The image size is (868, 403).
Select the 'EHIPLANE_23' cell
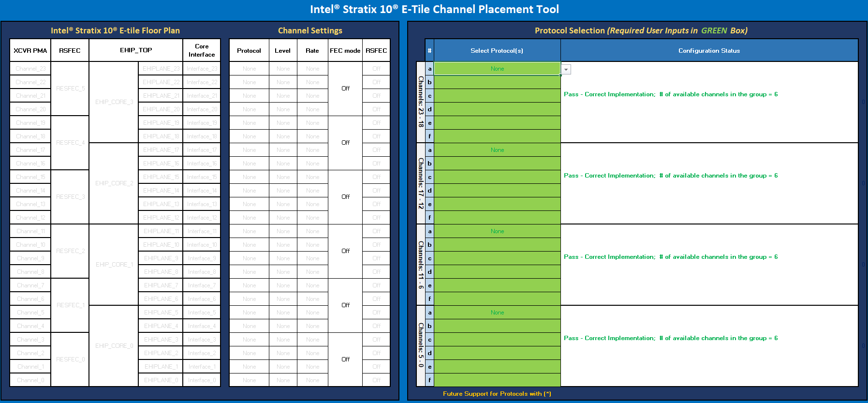161,69
